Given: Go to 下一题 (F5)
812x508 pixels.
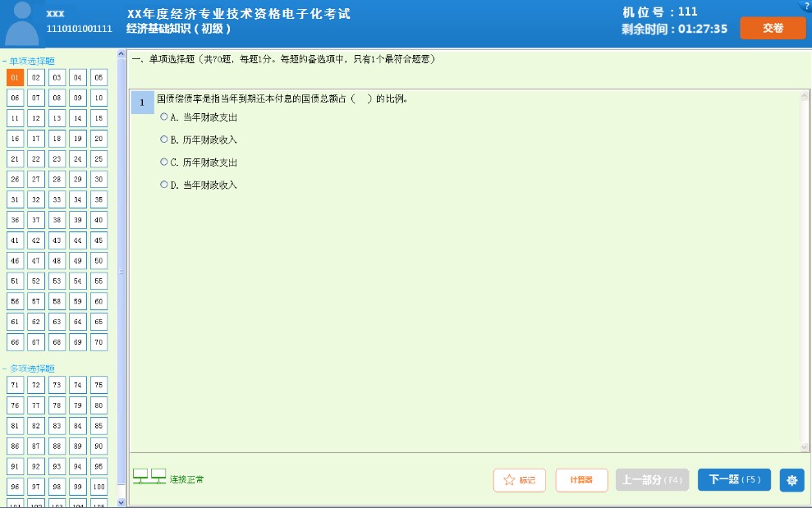Looking at the screenshot, I should pos(734,479).
